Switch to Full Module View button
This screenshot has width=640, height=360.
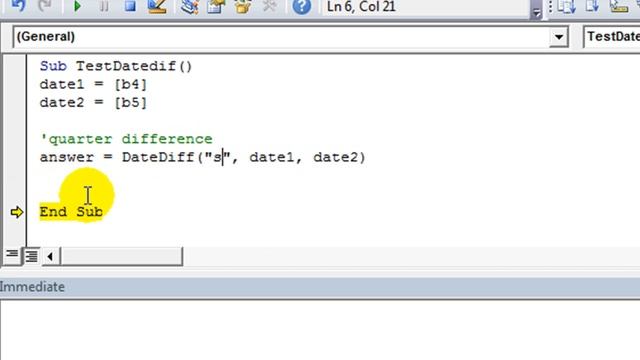(31, 256)
